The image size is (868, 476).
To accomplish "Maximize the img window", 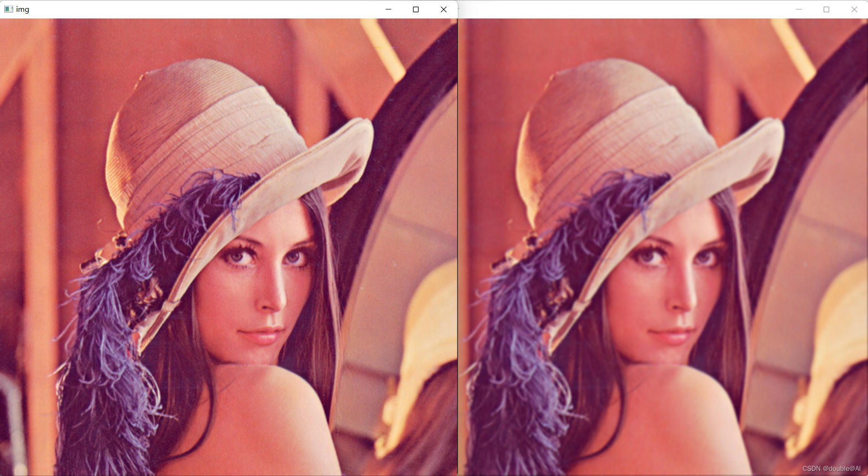I will tap(416, 9).
